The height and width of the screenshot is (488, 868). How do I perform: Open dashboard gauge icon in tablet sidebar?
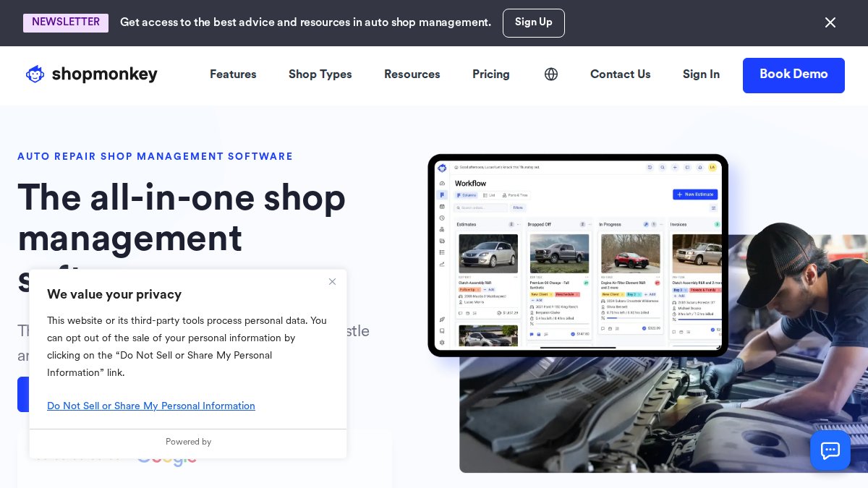coord(442,184)
